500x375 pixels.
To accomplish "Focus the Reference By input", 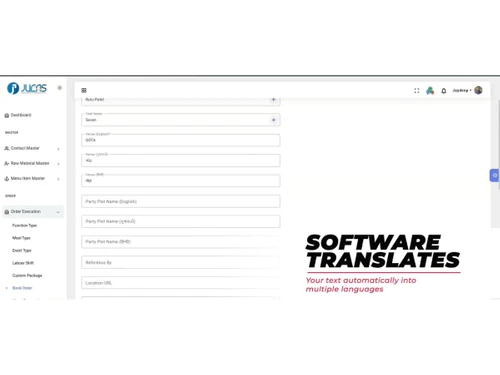I will point(181,262).
